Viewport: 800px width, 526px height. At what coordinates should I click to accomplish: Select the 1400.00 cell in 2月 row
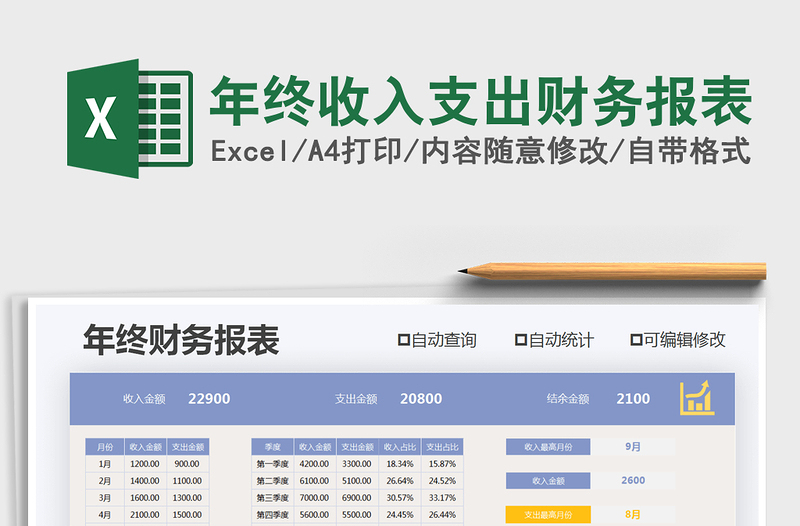click(145, 481)
